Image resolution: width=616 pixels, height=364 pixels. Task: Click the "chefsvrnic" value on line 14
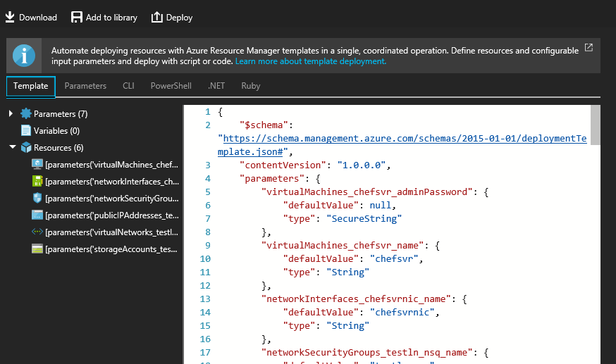pos(402,312)
